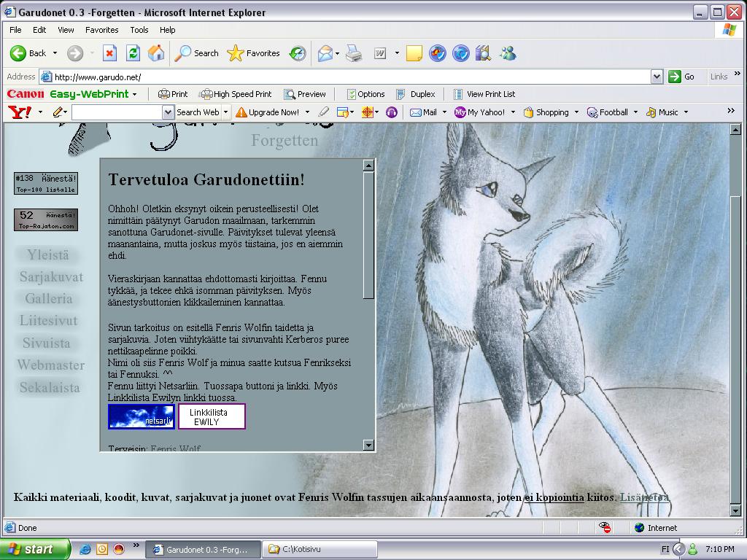
Task: Open the Sarjakuvat page link
Action: (x=51, y=277)
